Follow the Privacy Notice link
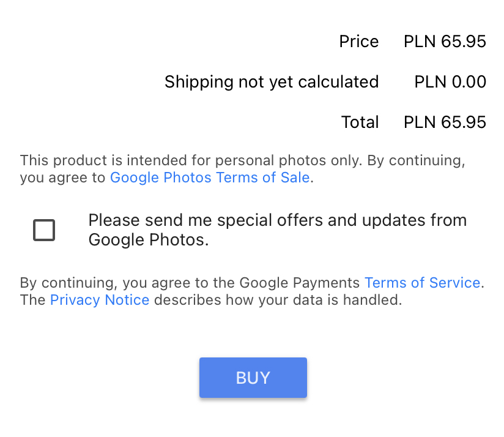Image resolution: width=504 pixels, height=437 pixels. 100,300
